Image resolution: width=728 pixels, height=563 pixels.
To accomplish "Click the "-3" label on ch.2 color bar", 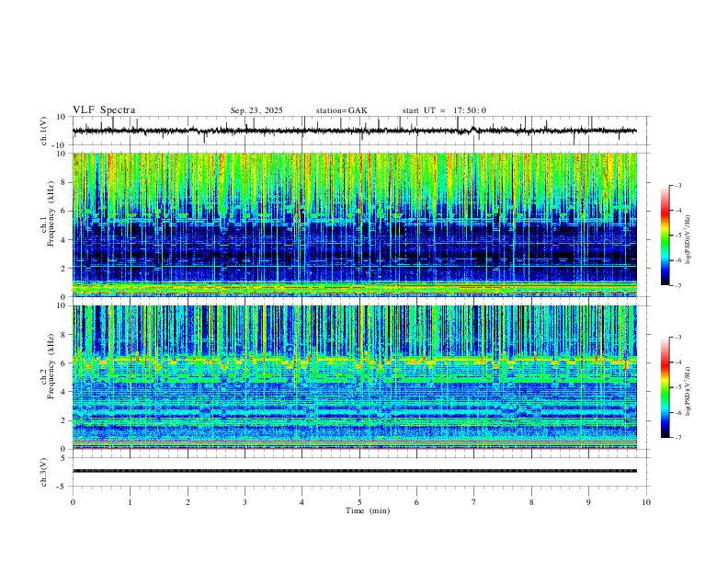I will (x=678, y=338).
